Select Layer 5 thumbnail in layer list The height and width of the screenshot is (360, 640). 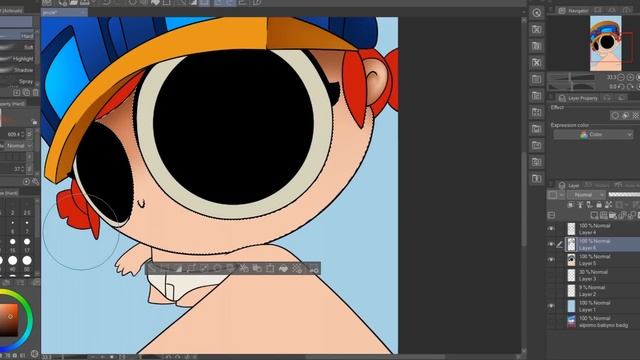click(x=571, y=260)
